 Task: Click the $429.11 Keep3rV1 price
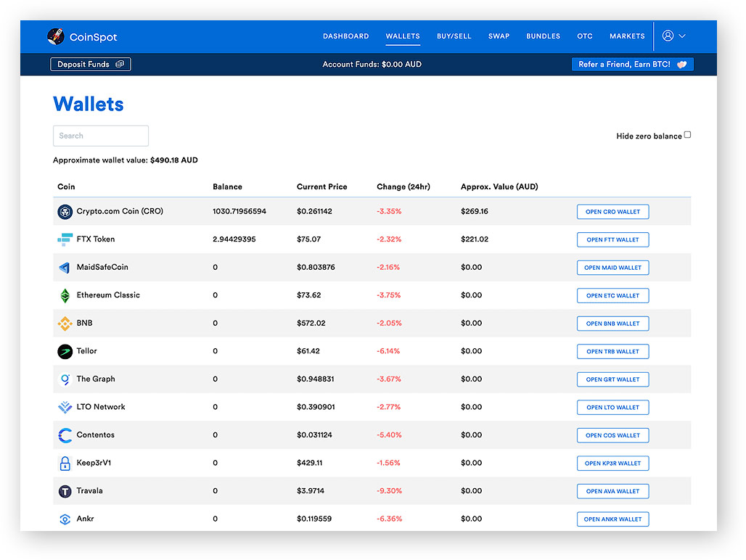[x=309, y=463]
